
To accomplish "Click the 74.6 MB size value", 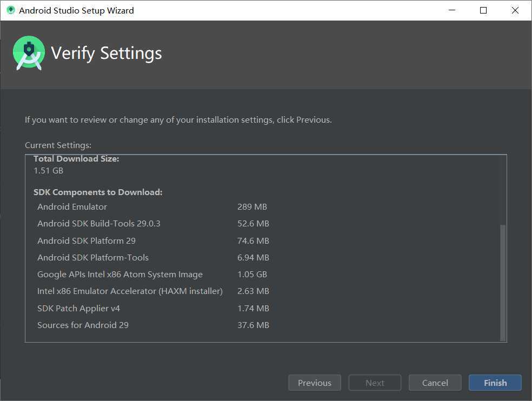I will [x=253, y=240].
